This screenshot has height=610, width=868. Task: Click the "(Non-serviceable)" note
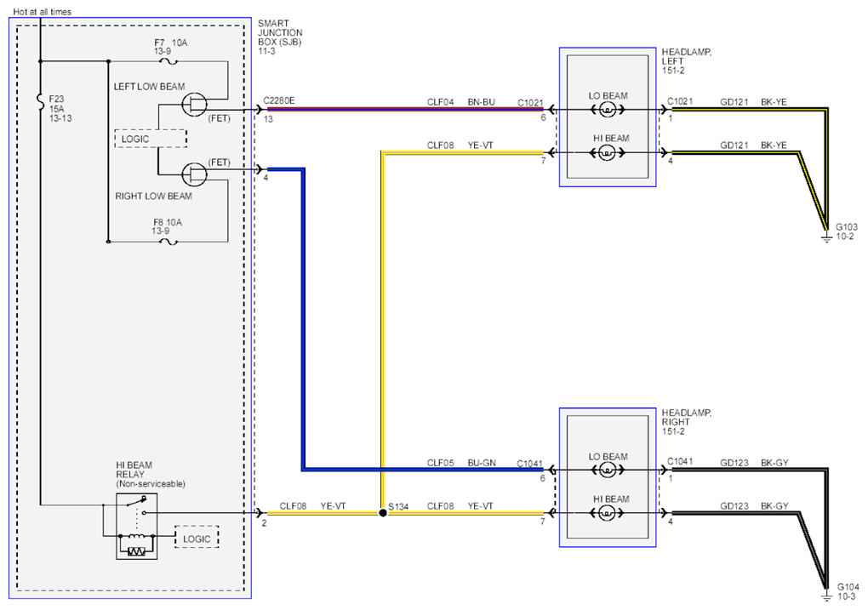click(151, 484)
